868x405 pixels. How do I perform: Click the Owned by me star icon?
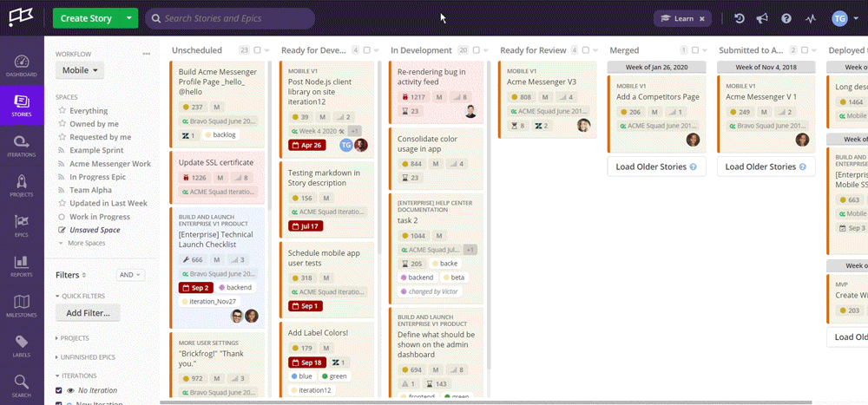[62, 123]
